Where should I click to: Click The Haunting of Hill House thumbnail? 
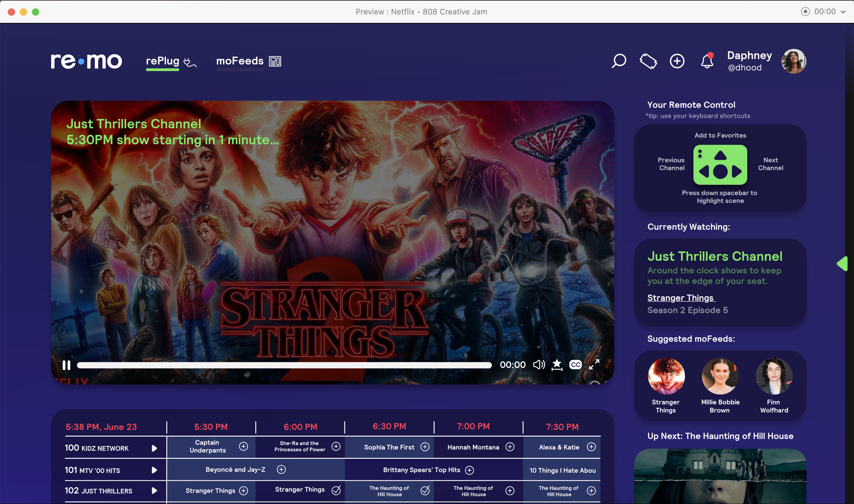(720, 476)
